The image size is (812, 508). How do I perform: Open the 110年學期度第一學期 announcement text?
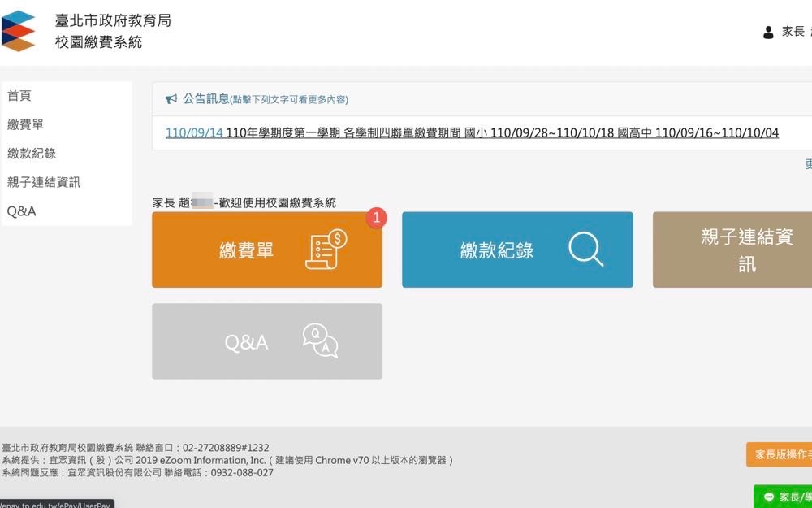[502, 132]
